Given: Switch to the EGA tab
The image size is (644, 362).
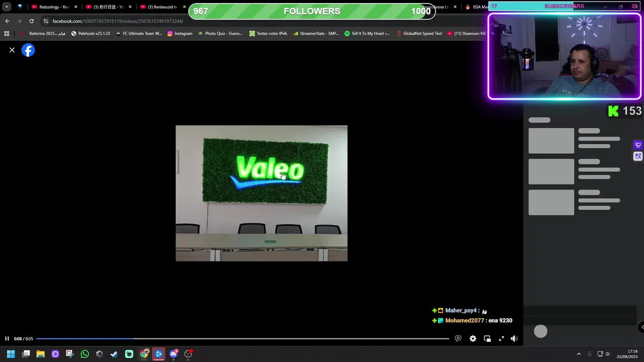Looking at the screenshot, I should click(x=476, y=7).
